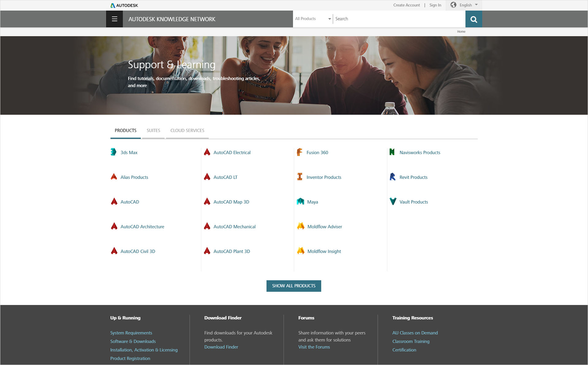
Task: Click the Inventor Products icon
Action: 300,177
